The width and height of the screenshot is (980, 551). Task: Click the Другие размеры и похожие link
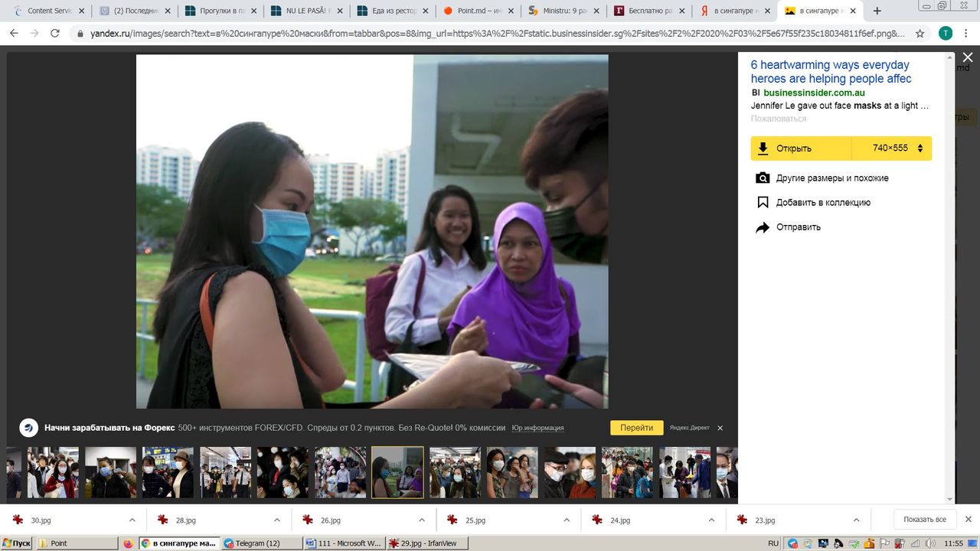pos(832,178)
